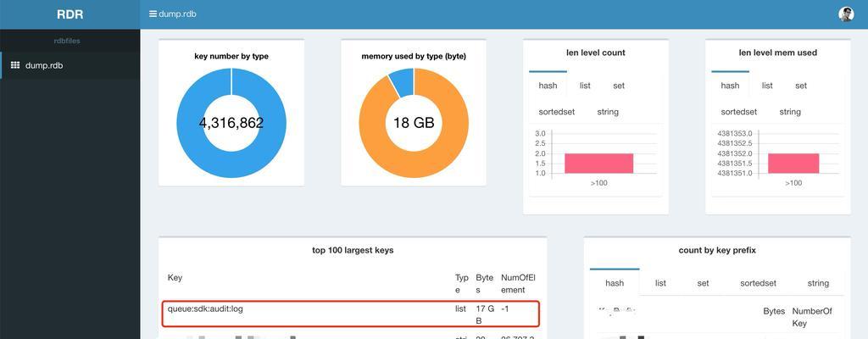Select the hash tab in count by key prefix
868x339 pixels.
click(x=615, y=282)
